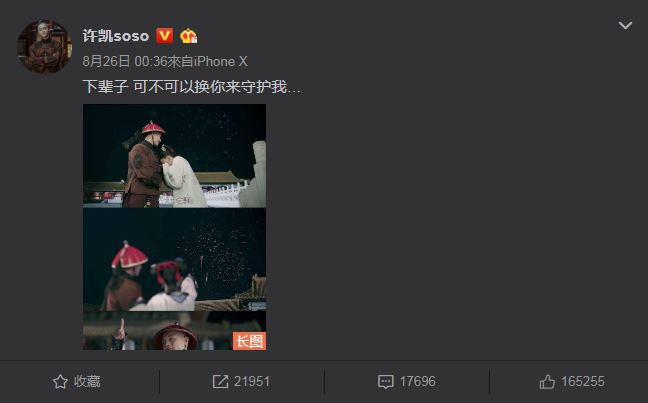
Task: Click the like count 165255
Action: (583, 382)
